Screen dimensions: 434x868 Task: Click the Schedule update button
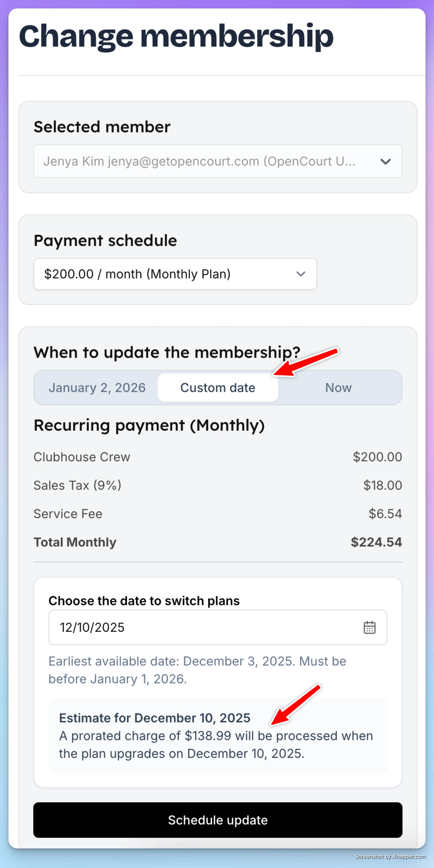click(x=218, y=820)
